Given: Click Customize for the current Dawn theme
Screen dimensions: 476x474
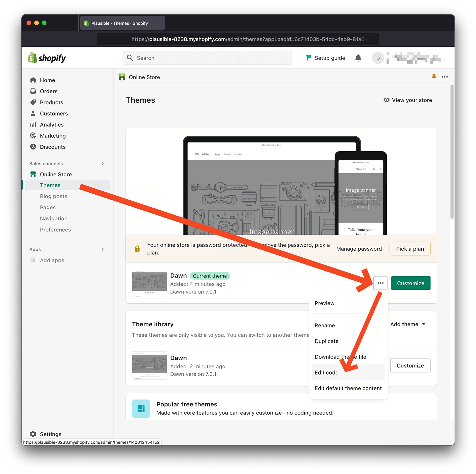Looking at the screenshot, I should [x=410, y=283].
